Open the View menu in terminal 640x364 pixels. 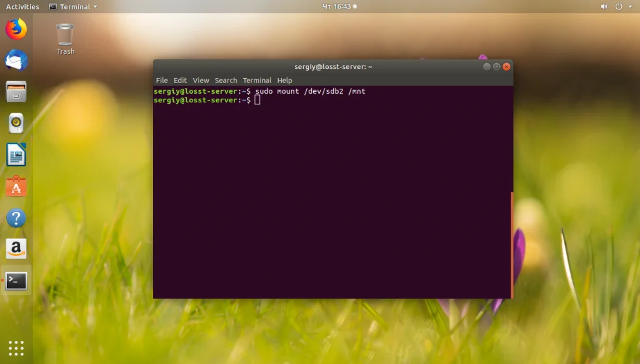pos(201,81)
